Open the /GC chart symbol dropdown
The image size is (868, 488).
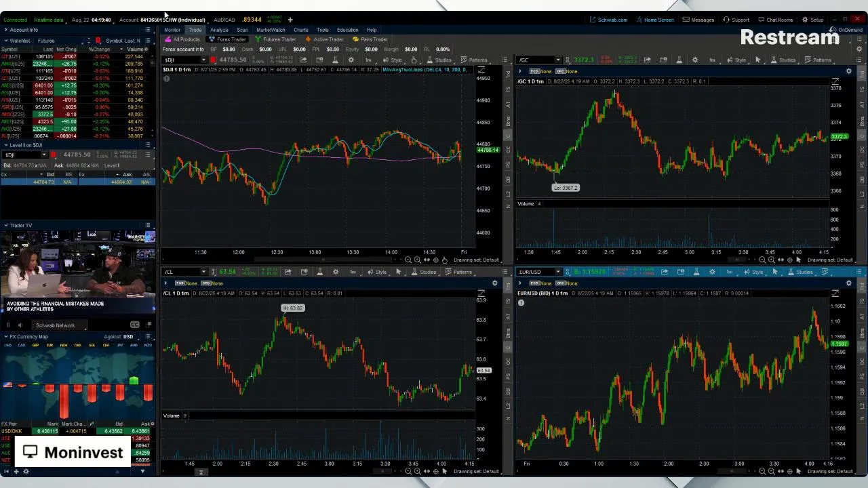(x=557, y=60)
